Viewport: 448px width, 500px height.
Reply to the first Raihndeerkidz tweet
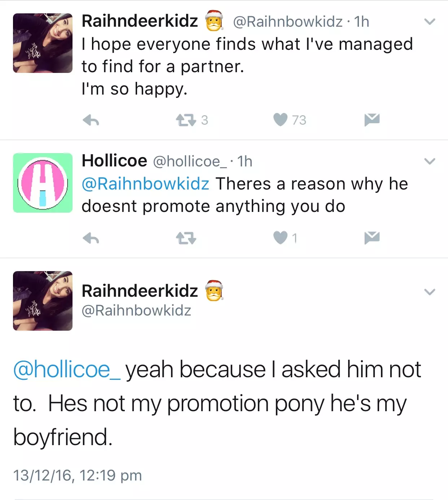pos(91,120)
